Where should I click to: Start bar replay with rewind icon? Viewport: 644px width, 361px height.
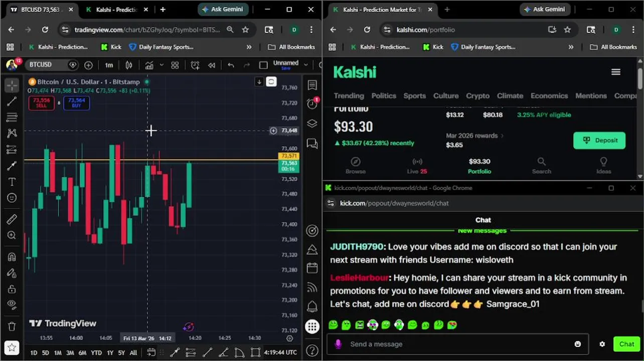tap(212, 65)
